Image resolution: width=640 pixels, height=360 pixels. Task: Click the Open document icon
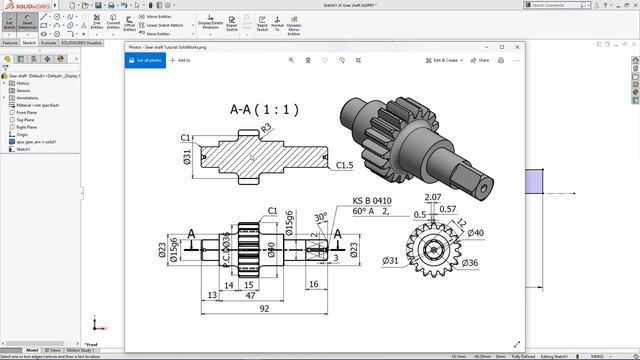[85, 5]
